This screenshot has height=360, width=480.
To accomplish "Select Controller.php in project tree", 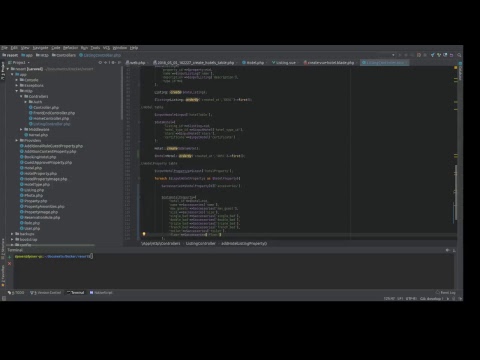I will click(x=44, y=107).
